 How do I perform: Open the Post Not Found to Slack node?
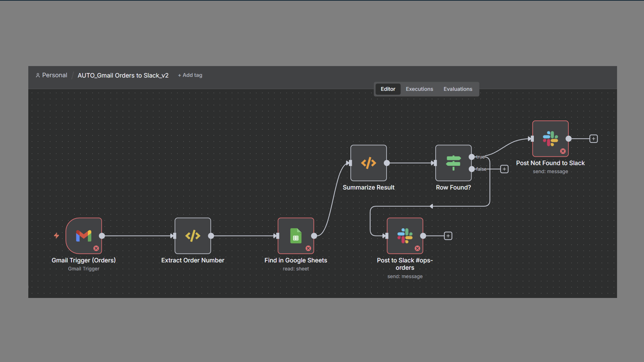[550, 139]
